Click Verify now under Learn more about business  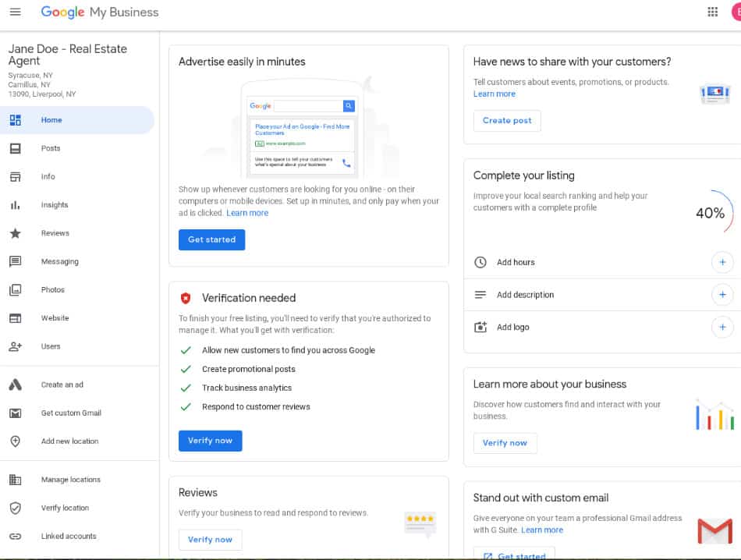pos(505,443)
